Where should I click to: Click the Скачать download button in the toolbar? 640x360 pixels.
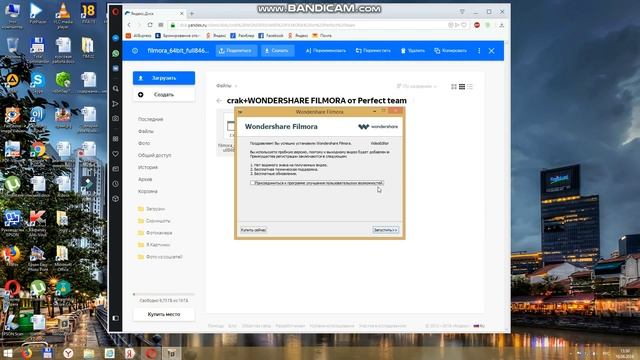pyautogui.click(x=277, y=51)
